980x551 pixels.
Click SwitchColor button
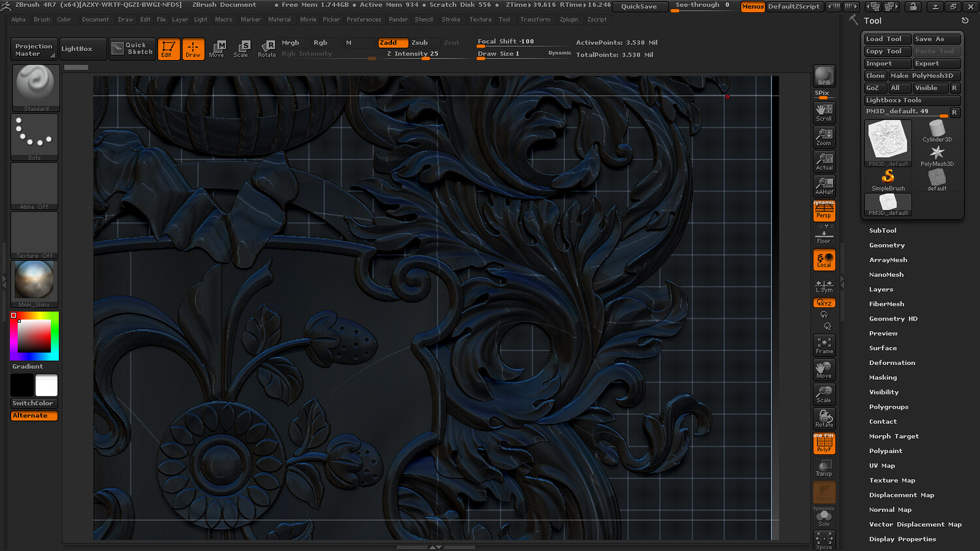pyautogui.click(x=34, y=403)
